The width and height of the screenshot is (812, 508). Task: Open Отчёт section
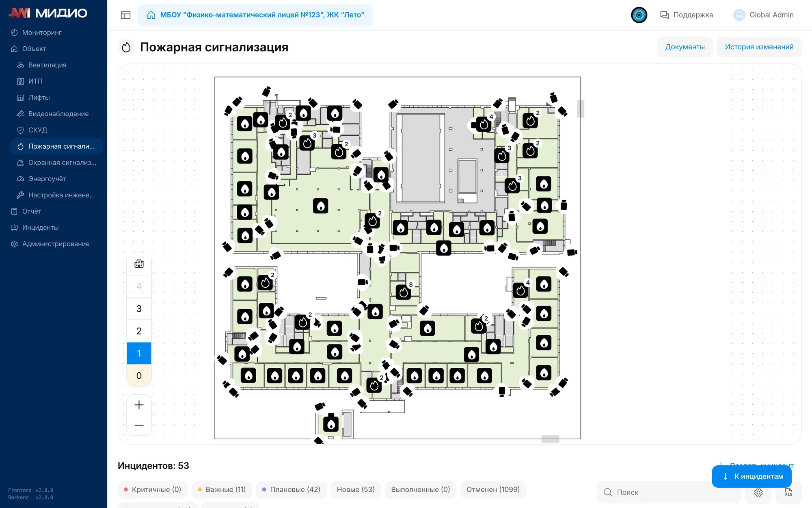tap(32, 211)
